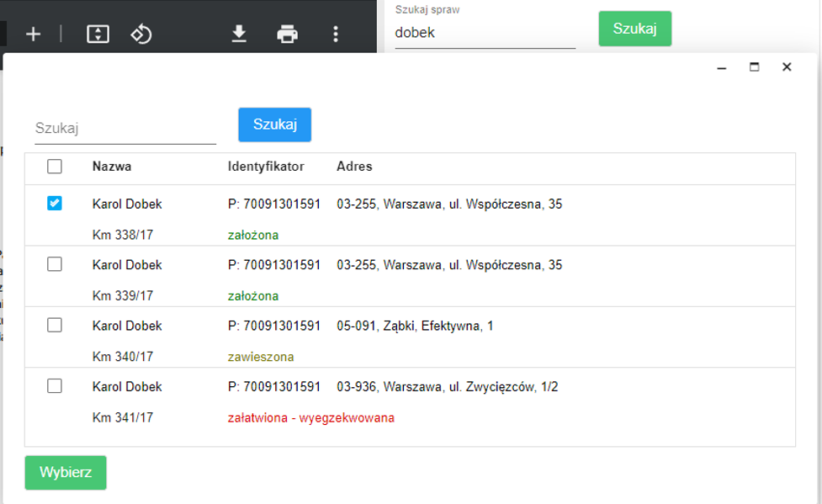Toggle the select-all checkbox in table header
Screen dimensions: 822x504
pyautogui.click(x=55, y=167)
